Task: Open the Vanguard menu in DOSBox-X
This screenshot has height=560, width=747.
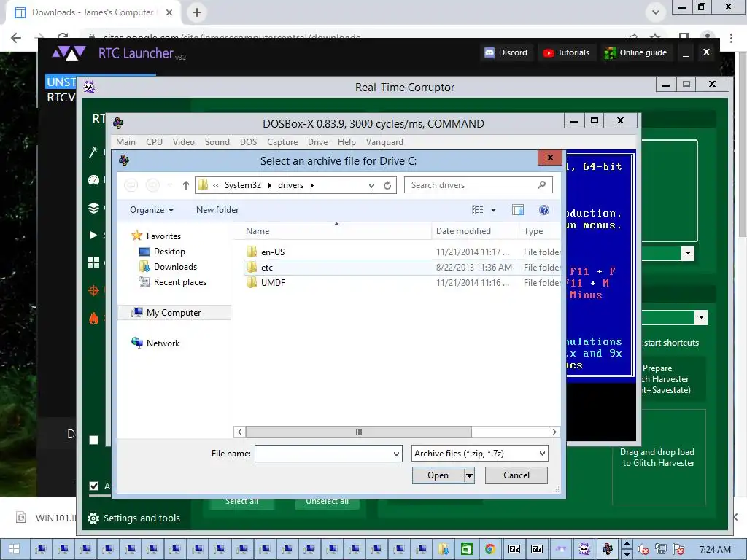Action: click(x=384, y=142)
